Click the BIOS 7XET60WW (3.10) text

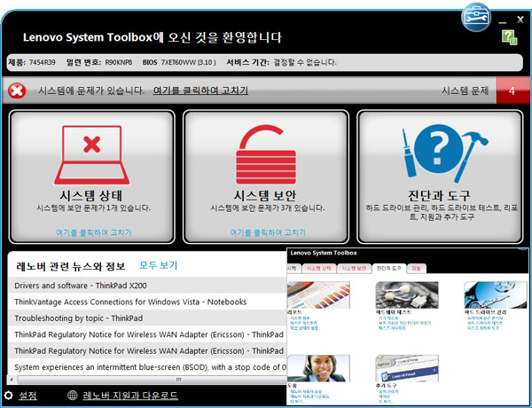179,62
